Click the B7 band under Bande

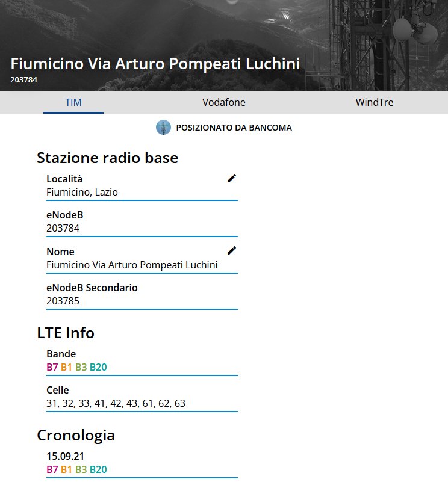(x=52, y=367)
